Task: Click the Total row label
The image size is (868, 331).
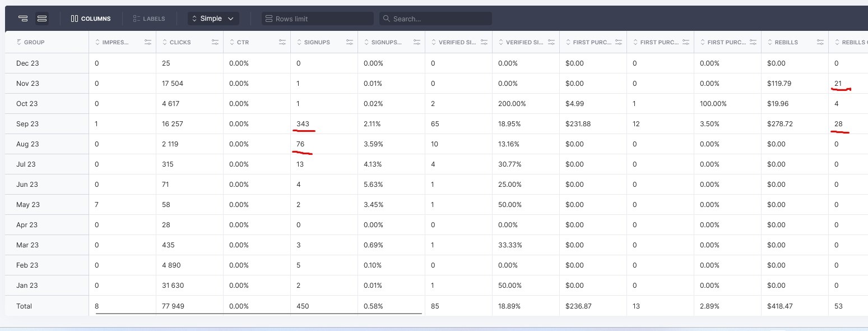Action: (24, 306)
